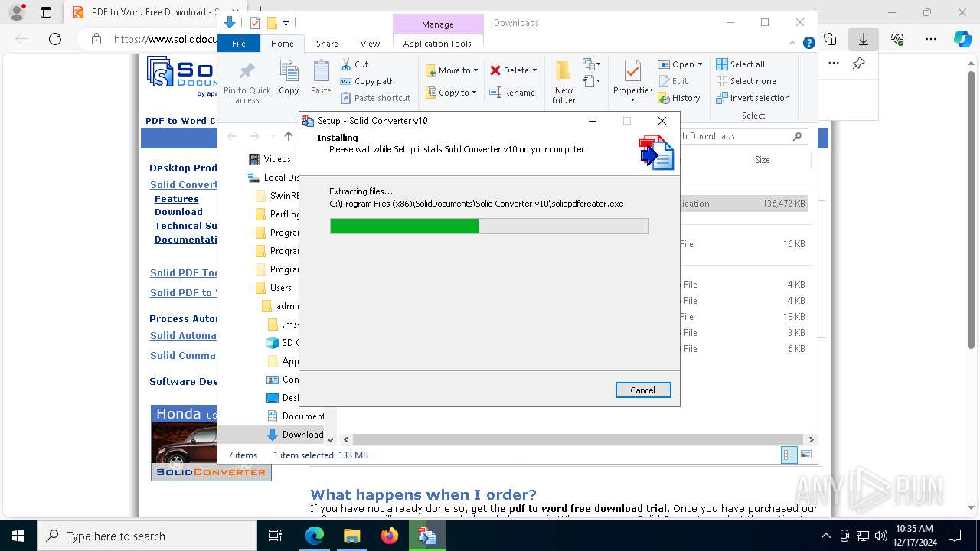
Task: Open File Explorer from taskbar
Action: point(351,536)
